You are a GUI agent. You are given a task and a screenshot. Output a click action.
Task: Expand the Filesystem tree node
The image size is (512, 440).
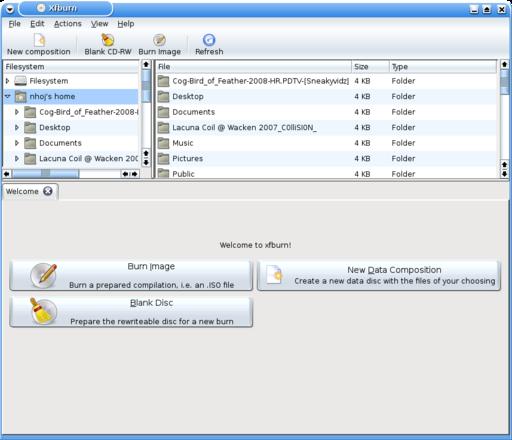click(7, 81)
